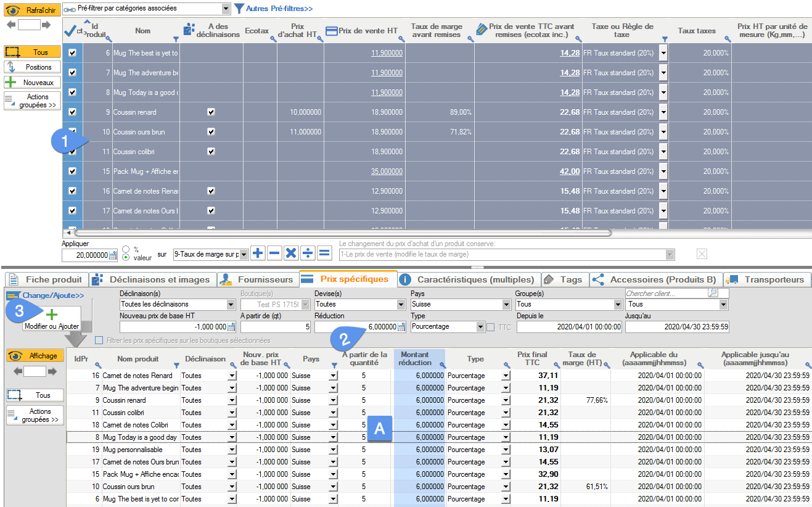Viewport: 812px width, 507px height.
Task: Click the minus (subtract) operator icon
Action: (x=275, y=253)
